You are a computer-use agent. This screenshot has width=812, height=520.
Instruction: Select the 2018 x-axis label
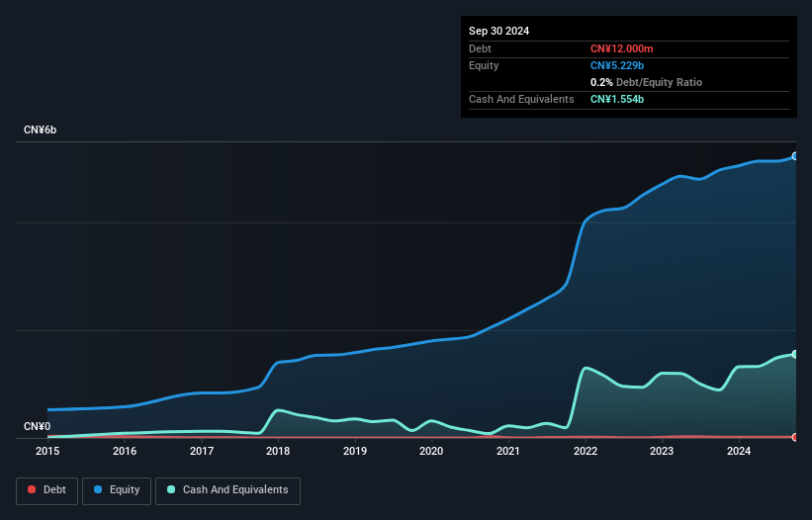point(278,451)
